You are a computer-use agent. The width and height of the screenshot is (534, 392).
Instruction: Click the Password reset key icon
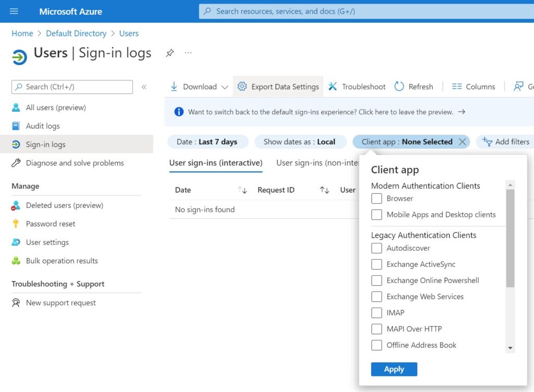(x=16, y=224)
